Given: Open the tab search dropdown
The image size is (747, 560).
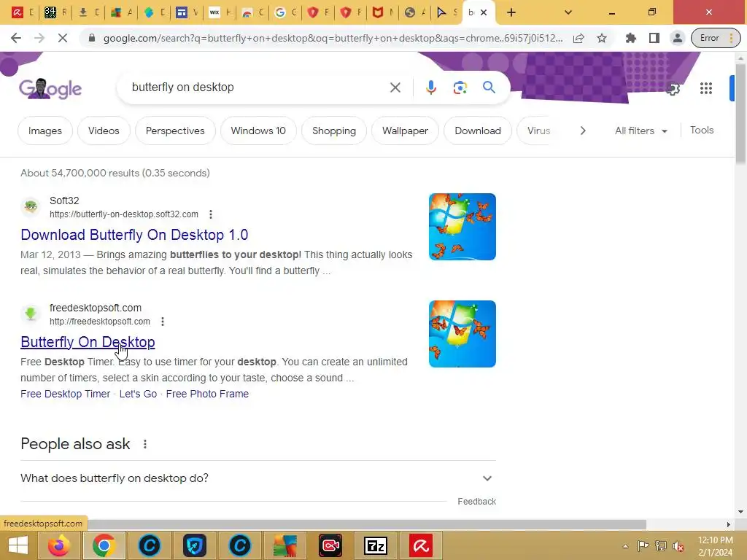Looking at the screenshot, I should click(568, 12).
